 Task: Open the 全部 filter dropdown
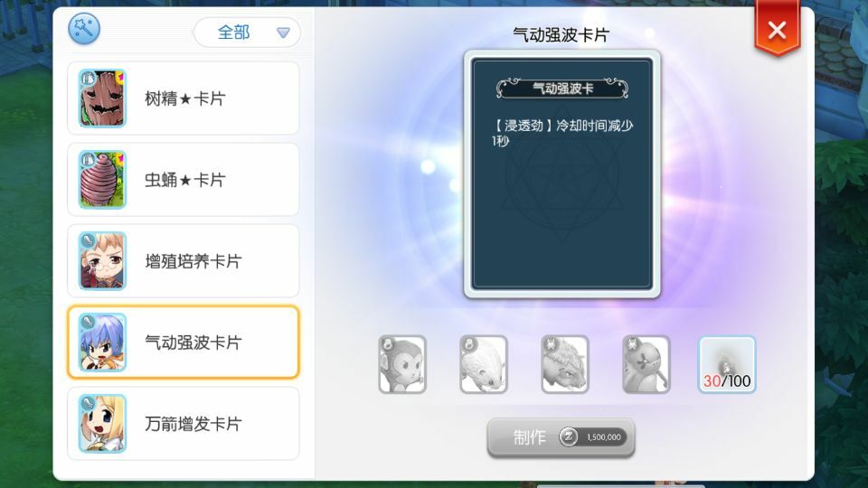tap(247, 33)
